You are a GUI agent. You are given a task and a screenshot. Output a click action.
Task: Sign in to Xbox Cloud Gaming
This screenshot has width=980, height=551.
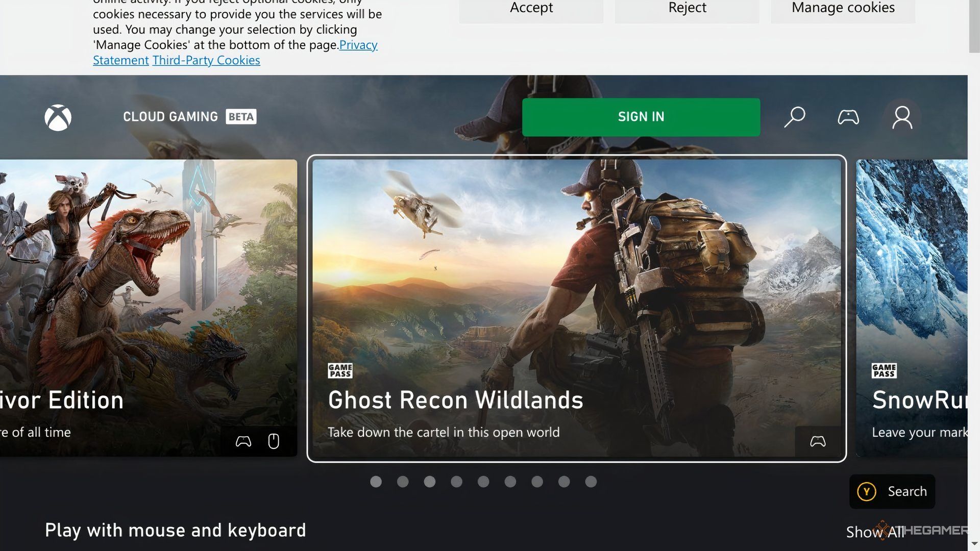(642, 116)
